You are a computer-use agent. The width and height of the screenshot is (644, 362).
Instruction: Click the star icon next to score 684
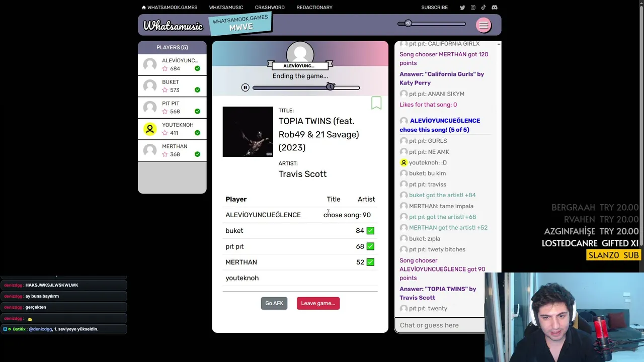click(165, 69)
